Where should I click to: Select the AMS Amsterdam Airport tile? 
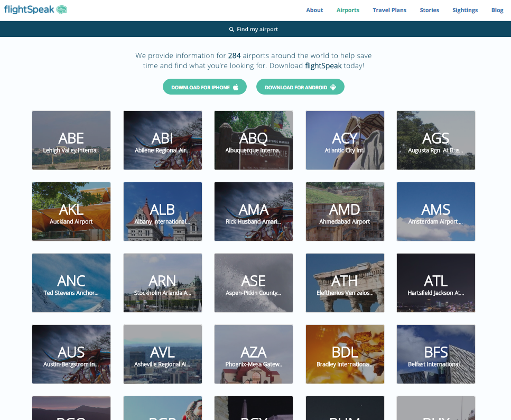tap(435, 211)
